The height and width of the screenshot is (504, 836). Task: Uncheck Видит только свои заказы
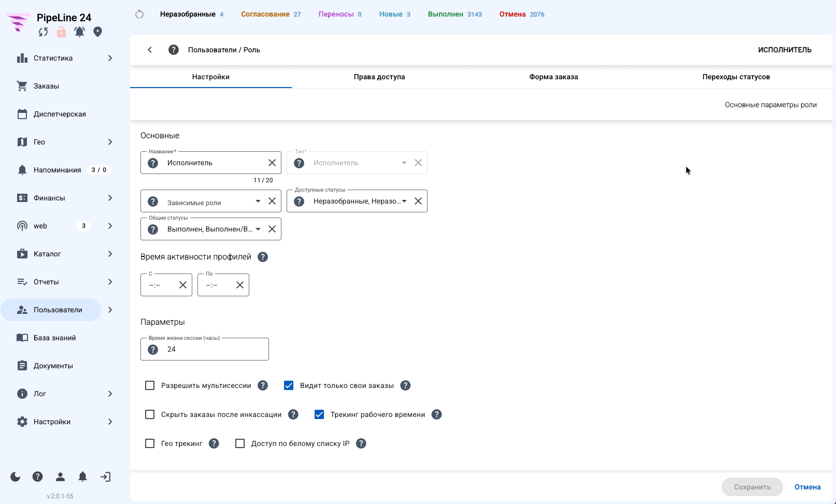pyautogui.click(x=289, y=385)
